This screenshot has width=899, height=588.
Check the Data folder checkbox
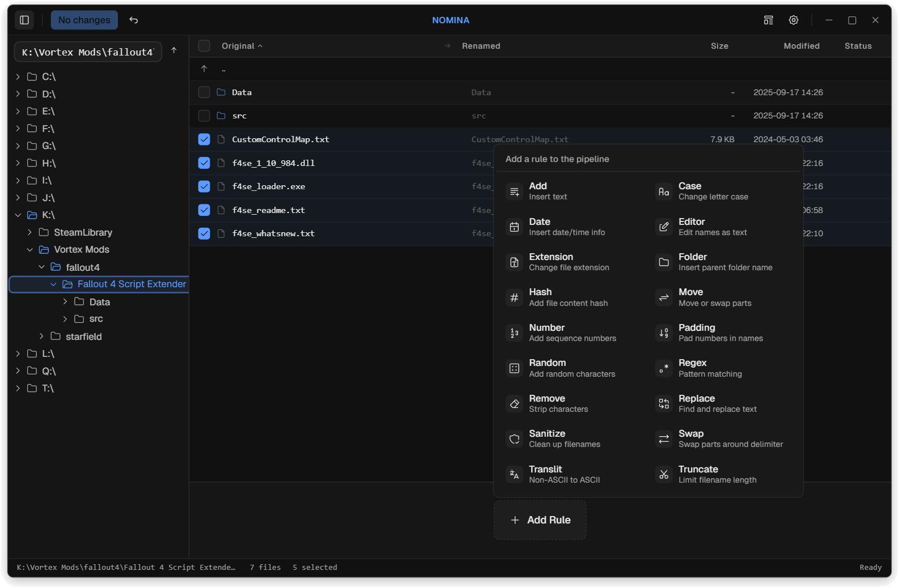pos(204,92)
